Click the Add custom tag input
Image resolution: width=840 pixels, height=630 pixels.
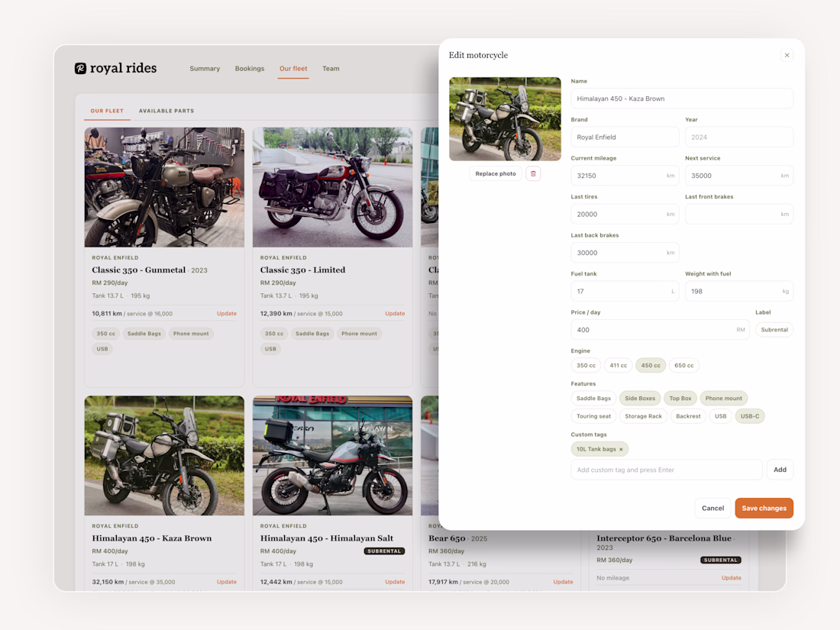click(x=667, y=470)
